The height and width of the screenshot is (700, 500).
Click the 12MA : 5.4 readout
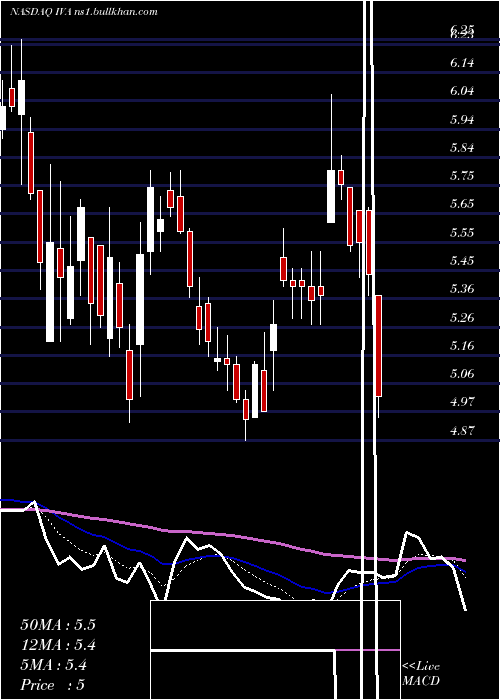[58, 645]
